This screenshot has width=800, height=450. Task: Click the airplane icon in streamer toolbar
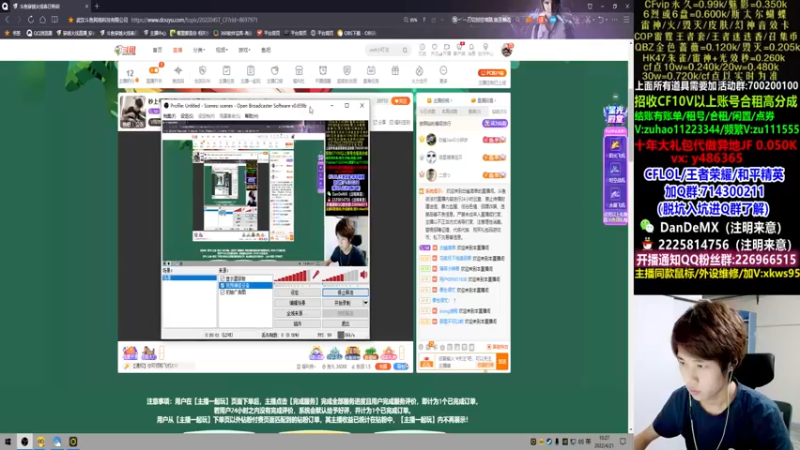pos(178,70)
